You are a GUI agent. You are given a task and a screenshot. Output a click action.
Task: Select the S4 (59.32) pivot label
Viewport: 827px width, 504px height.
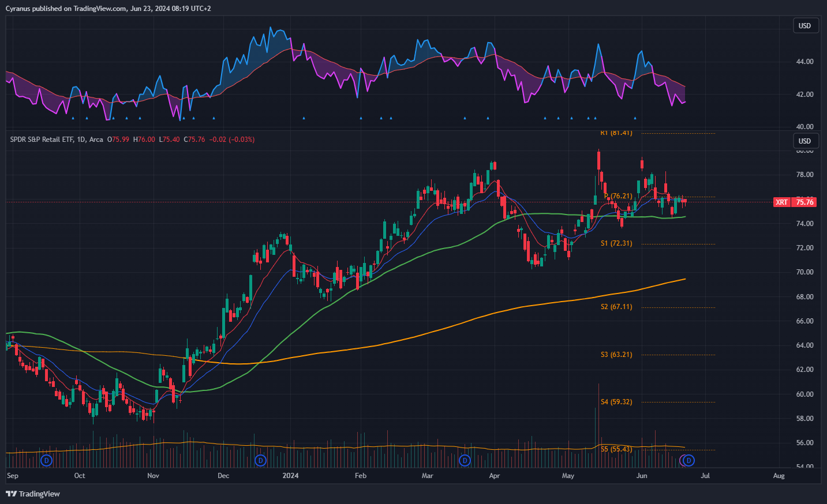click(616, 402)
